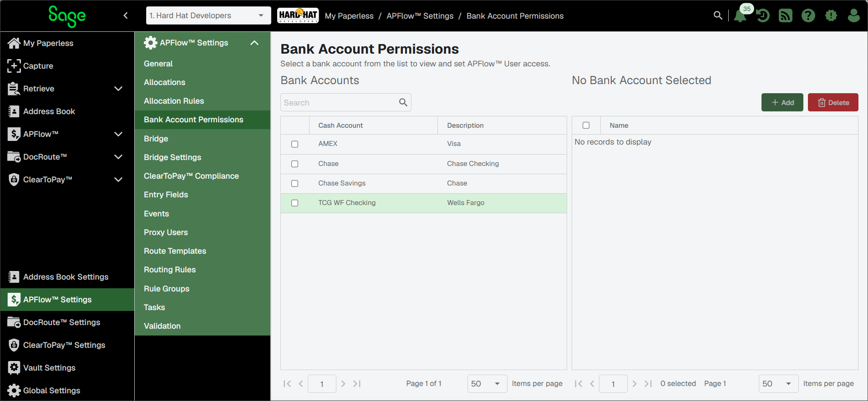This screenshot has width=868, height=401.
Task: Open ClearToPay Compliance menu item
Action: tap(203, 176)
